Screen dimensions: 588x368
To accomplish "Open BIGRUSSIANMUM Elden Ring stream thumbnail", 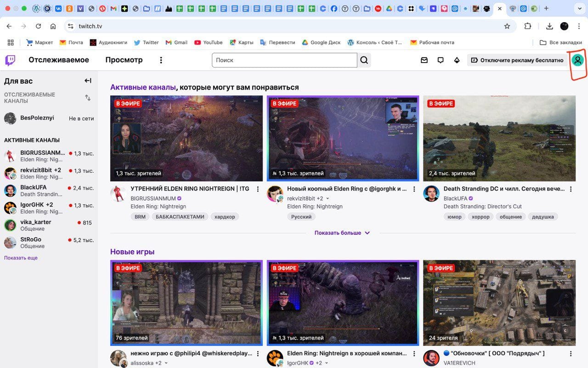I will pos(187,138).
